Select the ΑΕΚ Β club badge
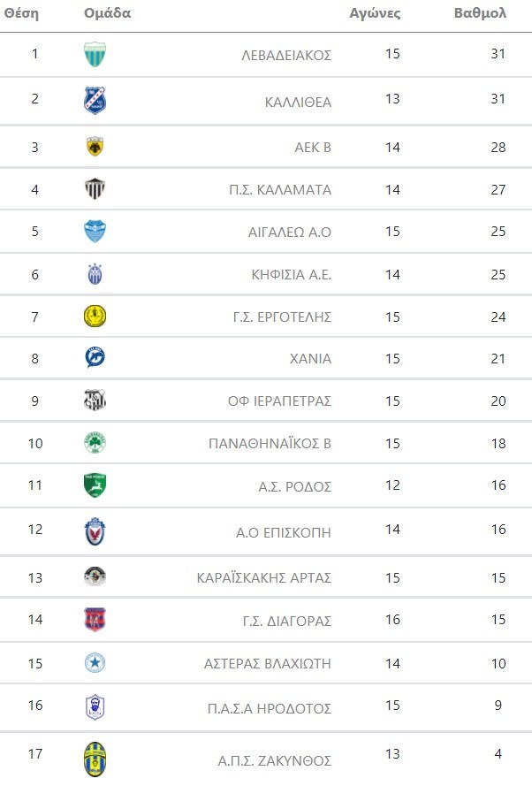The width and height of the screenshot is (532, 786). tap(95, 147)
